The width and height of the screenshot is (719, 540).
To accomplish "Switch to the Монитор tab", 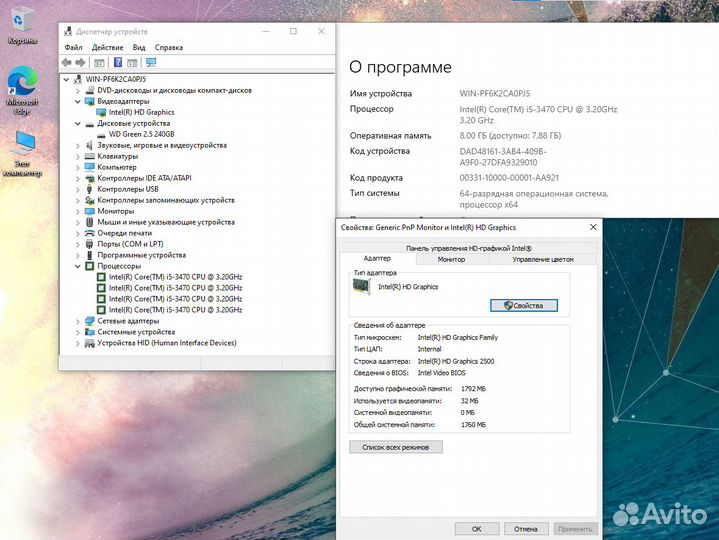I will point(451,259).
